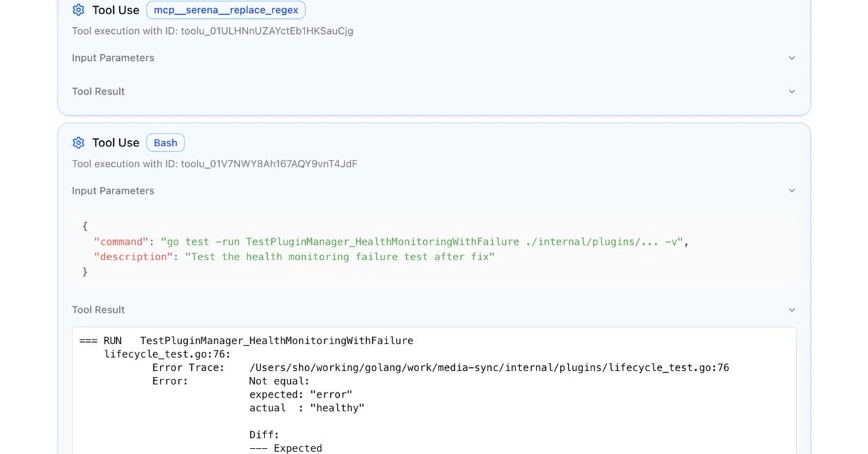The height and width of the screenshot is (454, 868).
Task: Click the go test command string value
Action: (422, 242)
